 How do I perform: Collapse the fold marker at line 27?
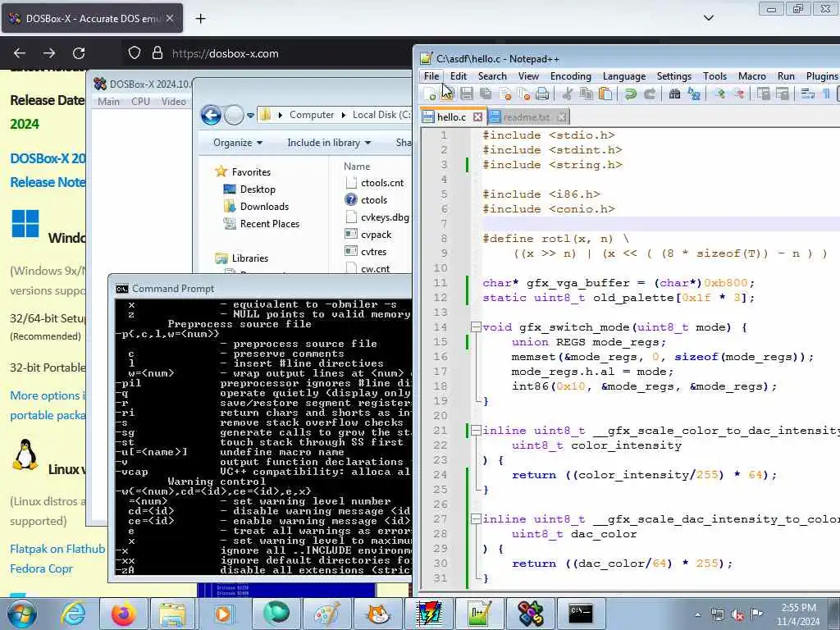[x=475, y=518]
